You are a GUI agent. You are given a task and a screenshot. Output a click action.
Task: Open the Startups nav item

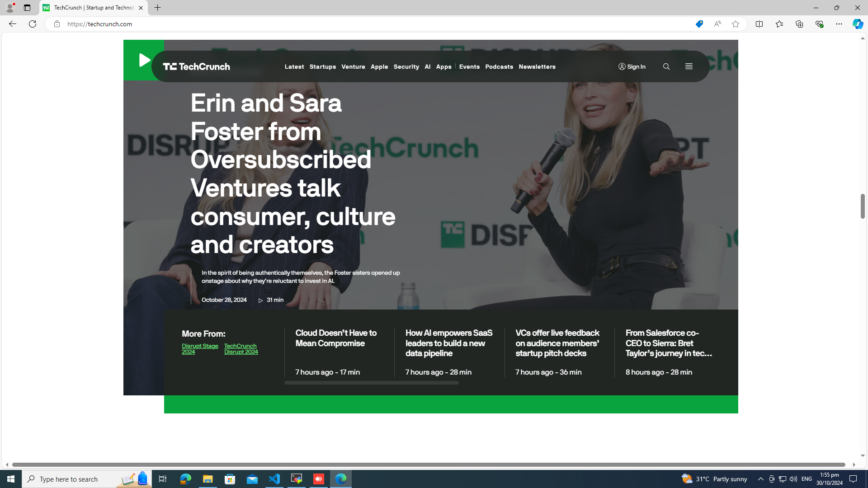point(322,66)
